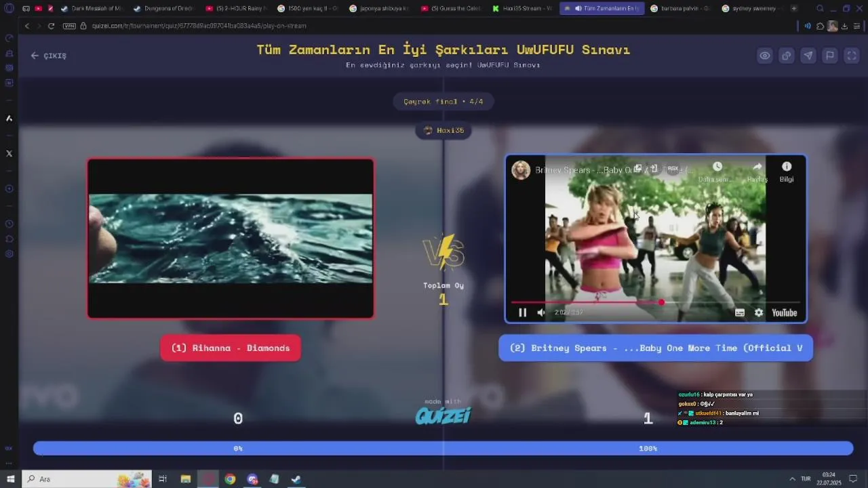Vote for (2) Britney Spears Baby One More Time

656,348
